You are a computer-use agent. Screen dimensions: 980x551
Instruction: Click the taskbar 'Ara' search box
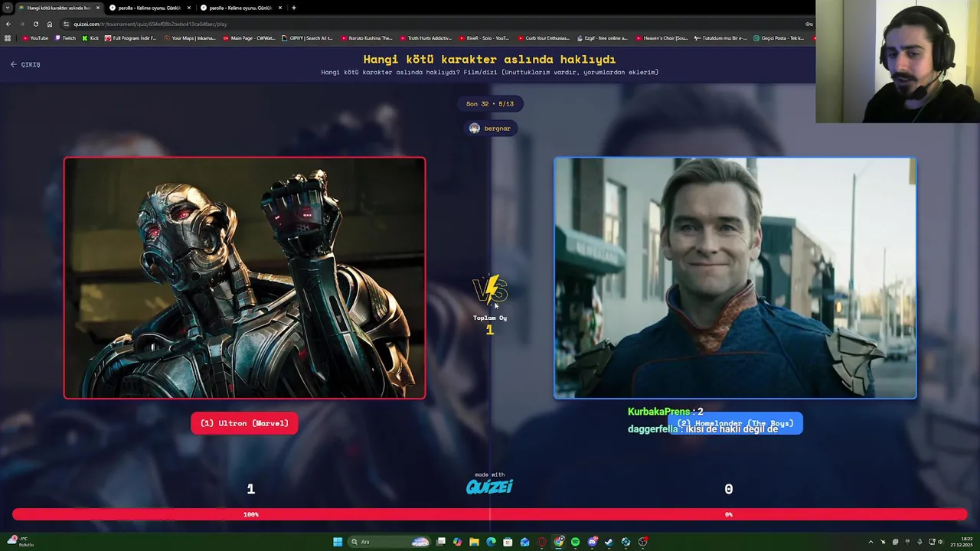click(390, 542)
